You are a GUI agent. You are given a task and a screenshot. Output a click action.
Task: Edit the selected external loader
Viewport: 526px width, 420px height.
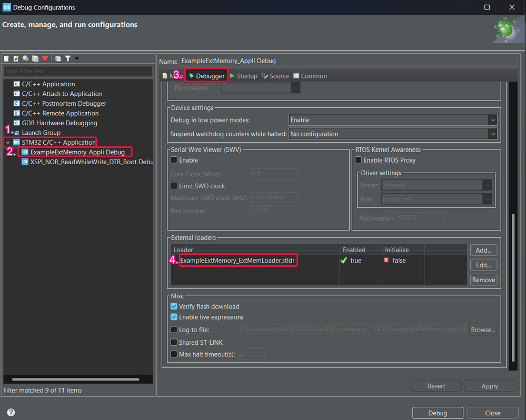point(483,265)
